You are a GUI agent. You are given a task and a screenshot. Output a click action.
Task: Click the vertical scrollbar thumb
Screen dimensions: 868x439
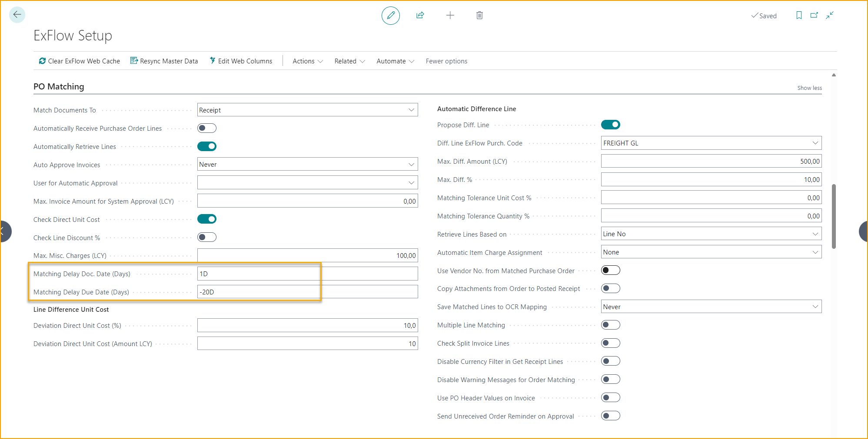point(834,216)
